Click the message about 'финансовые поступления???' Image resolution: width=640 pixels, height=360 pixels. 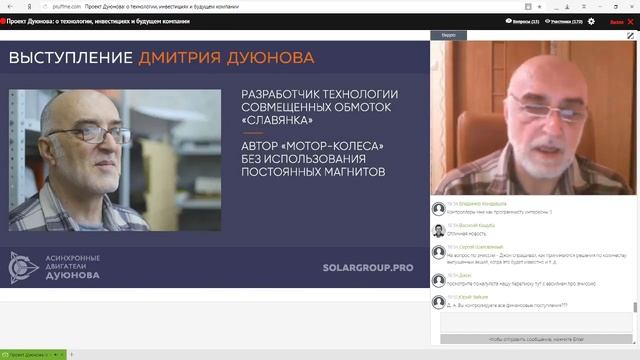point(507,305)
